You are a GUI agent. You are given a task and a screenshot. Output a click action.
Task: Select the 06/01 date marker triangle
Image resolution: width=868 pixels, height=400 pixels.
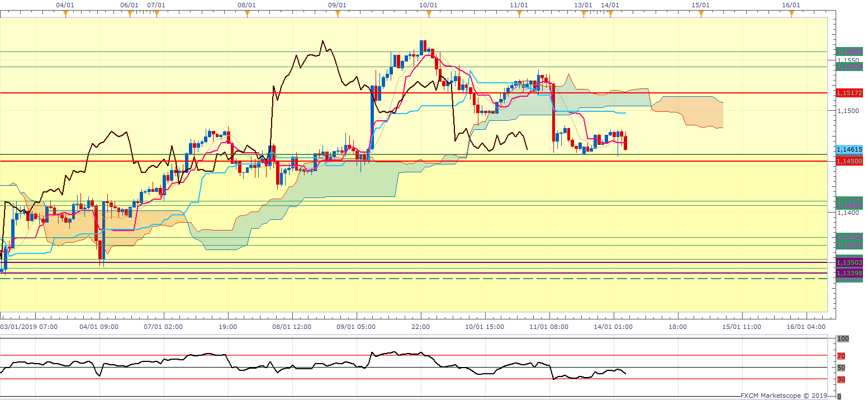(130, 15)
